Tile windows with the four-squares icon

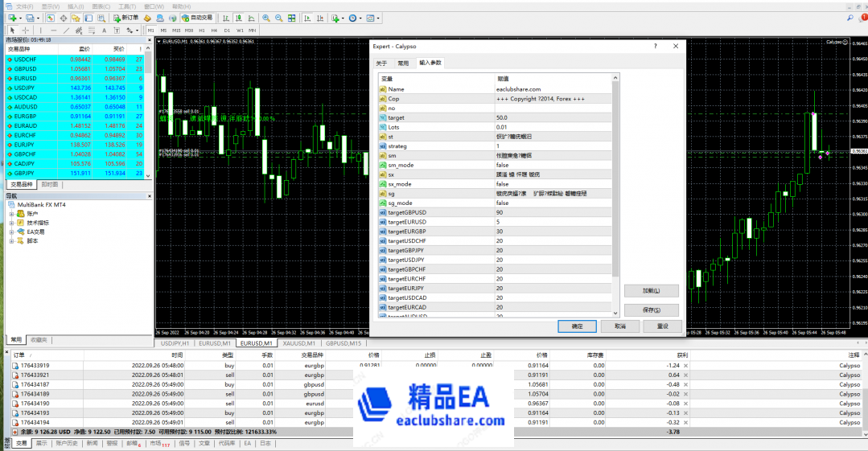coord(292,18)
